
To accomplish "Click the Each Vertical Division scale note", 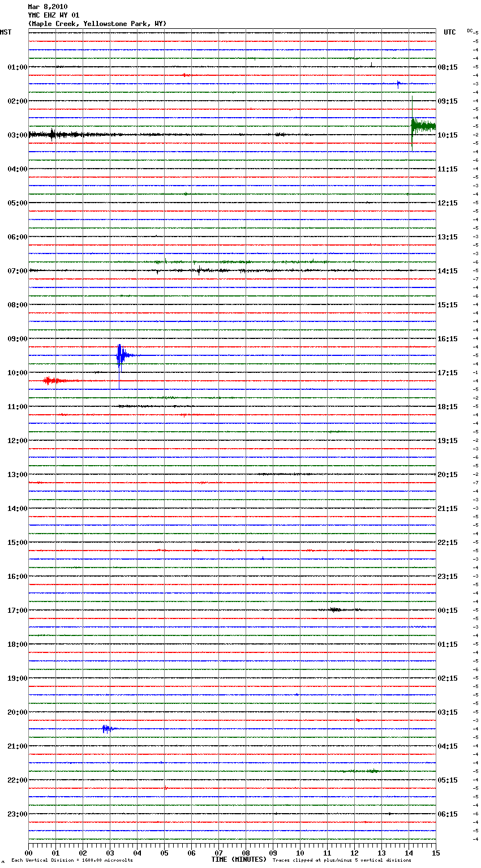I will click(x=72, y=860).
